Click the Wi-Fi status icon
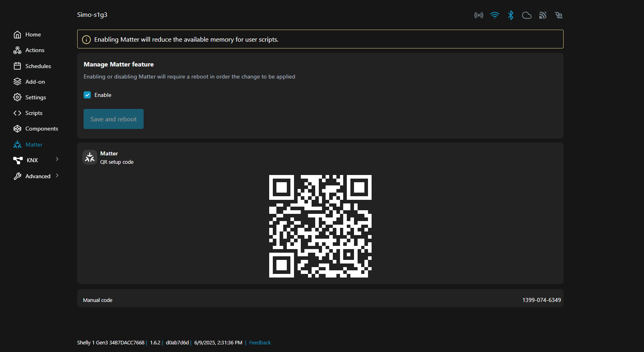Screen dimensions: 644x352 (495, 15)
